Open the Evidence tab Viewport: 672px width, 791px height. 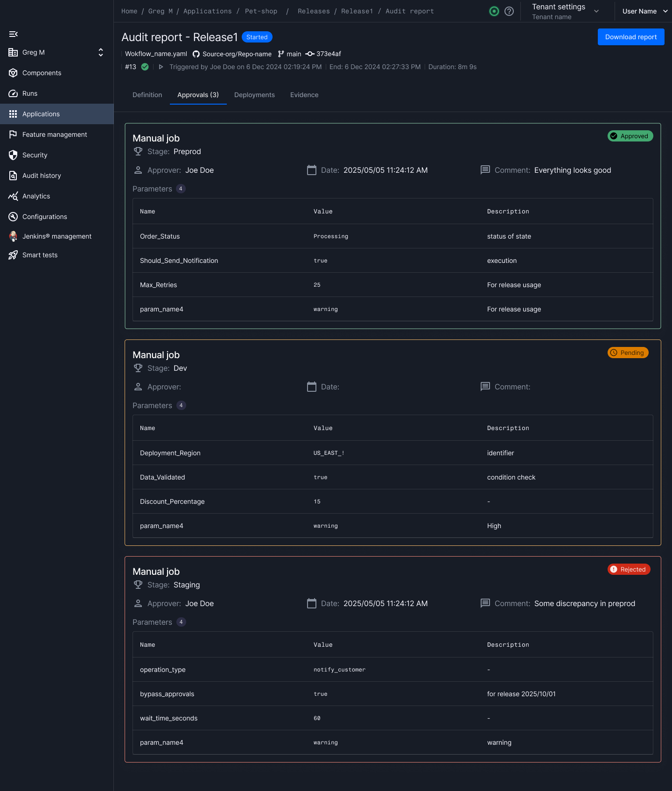304,95
